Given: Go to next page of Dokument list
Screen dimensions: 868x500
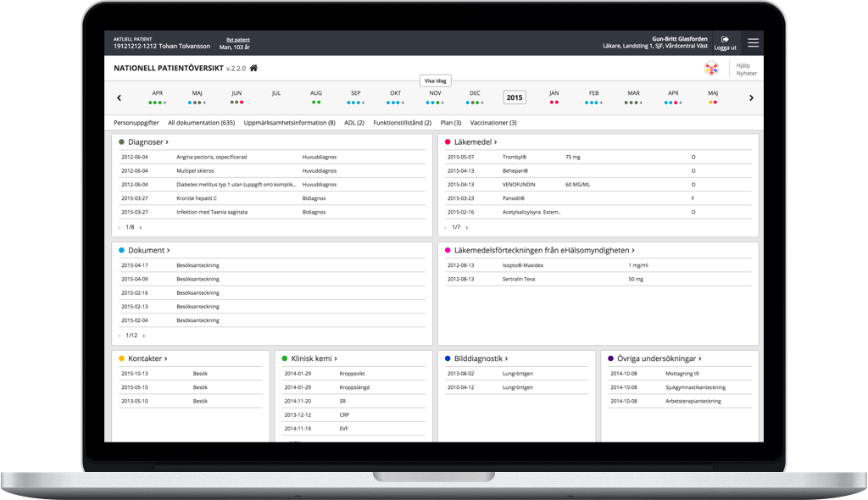Looking at the screenshot, I should pyautogui.click(x=143, y=336).
